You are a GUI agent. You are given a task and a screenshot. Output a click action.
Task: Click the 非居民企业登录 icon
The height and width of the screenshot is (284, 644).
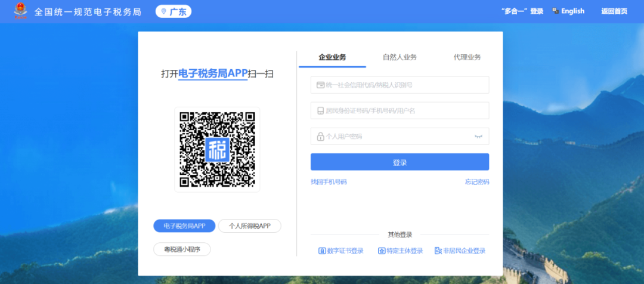click(x=438, y=251)
